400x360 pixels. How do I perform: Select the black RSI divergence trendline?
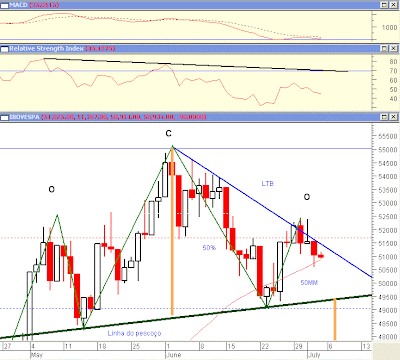(197, 65)
